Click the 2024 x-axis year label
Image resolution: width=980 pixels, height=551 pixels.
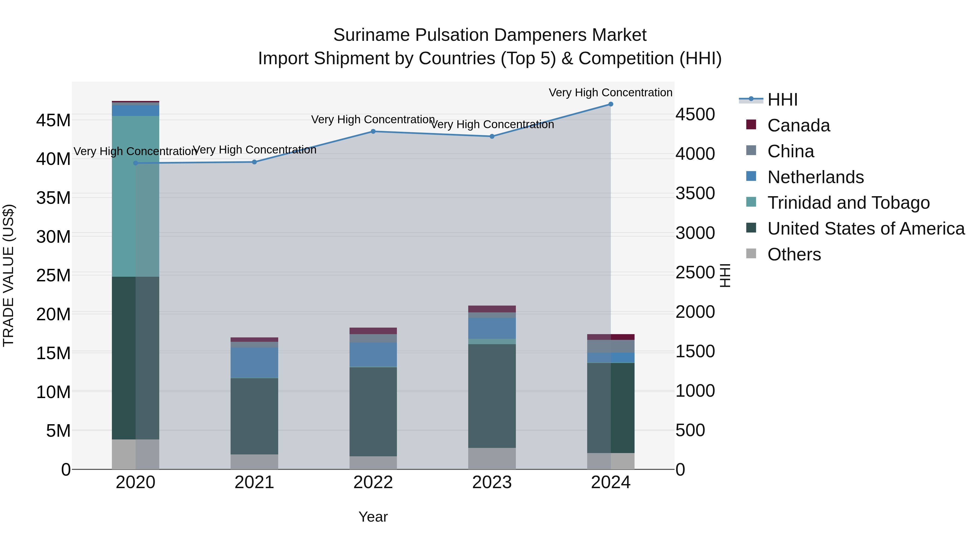(x=611, y=482)
